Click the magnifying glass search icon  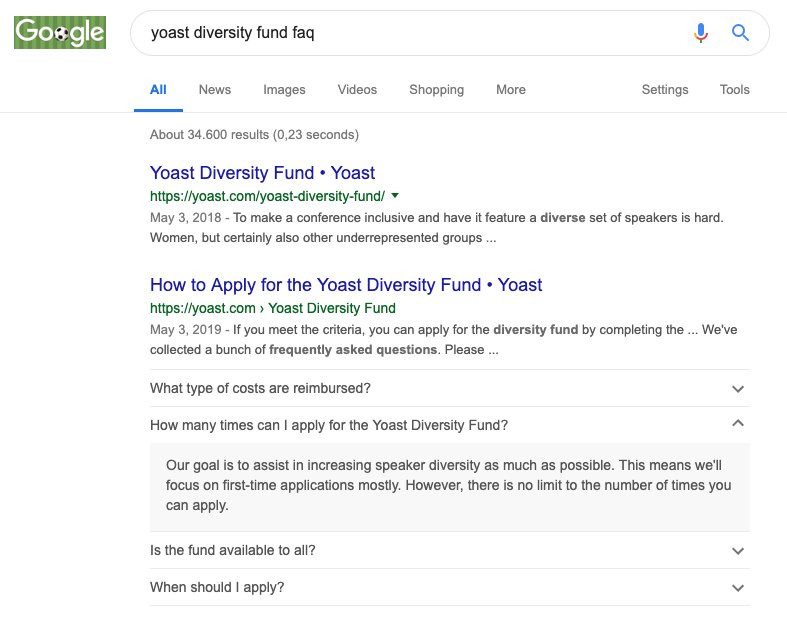pyautogui.click(x=740, y=33)
